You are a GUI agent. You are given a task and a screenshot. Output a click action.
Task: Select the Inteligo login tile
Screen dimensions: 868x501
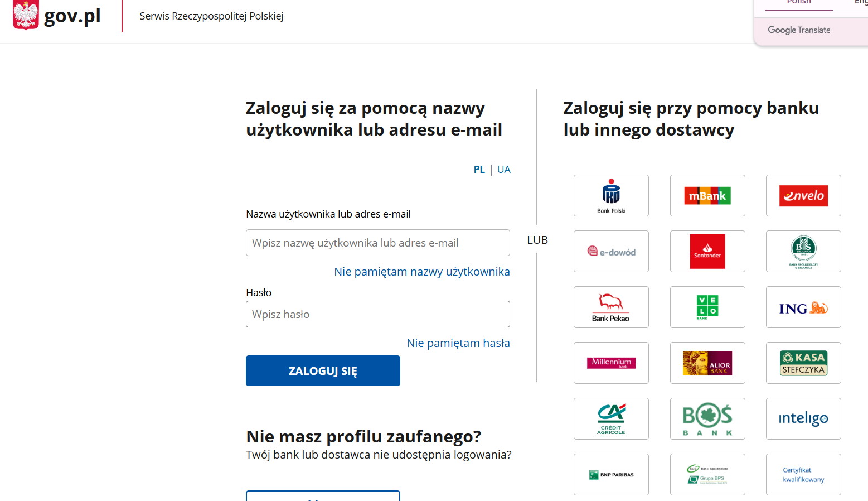point(803,418)
